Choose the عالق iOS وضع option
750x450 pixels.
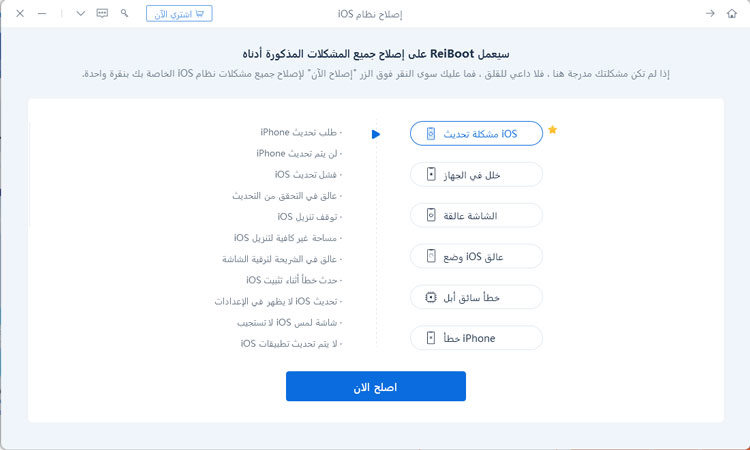[x=476, y=257]
